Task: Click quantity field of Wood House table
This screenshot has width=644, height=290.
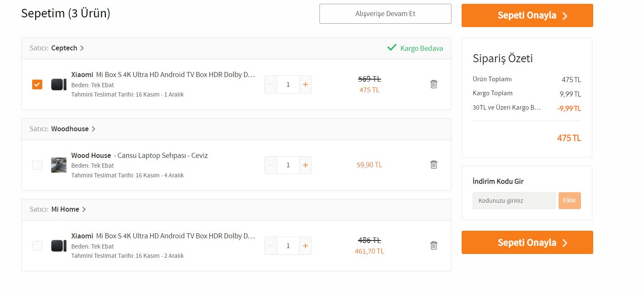Action: (288, 165)
